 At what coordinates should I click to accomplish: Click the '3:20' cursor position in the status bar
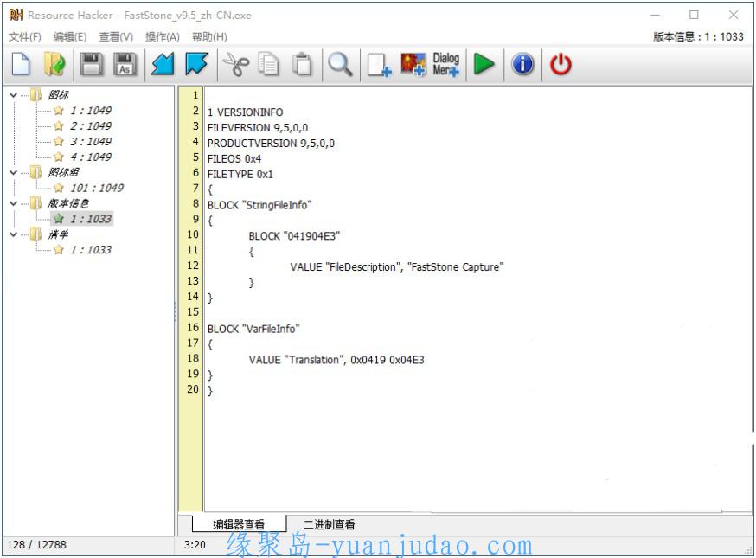(x=195, y=545)
